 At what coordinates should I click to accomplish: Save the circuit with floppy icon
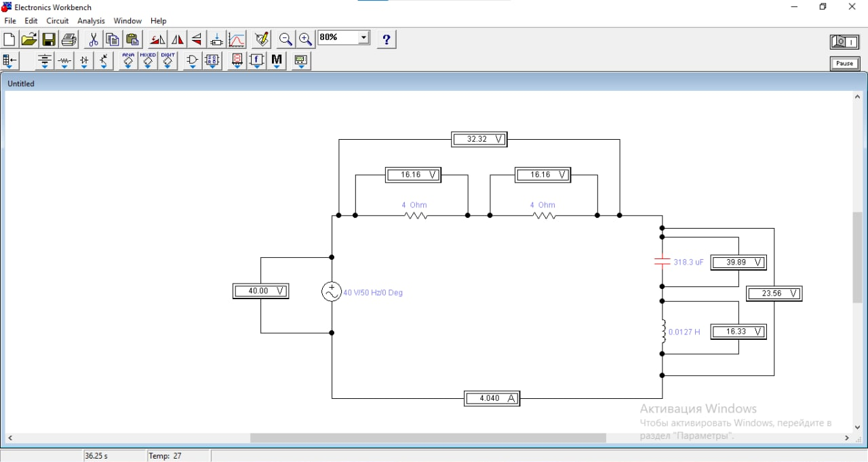[x=49, y=39]
